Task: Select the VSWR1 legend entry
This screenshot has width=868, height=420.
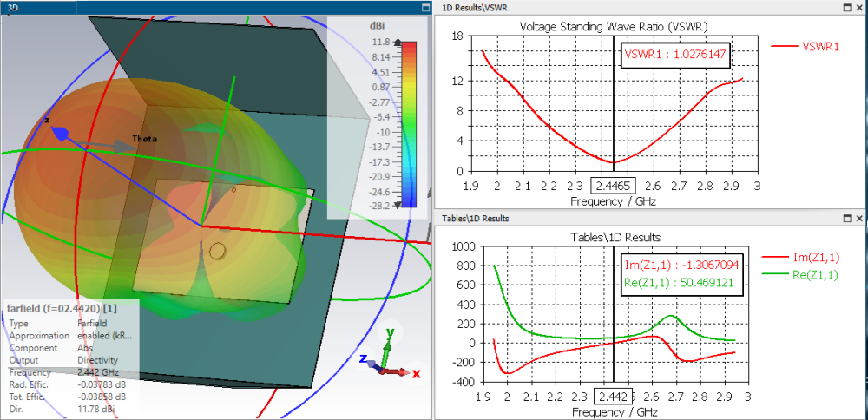Action: pyautogui.click(x=806, y=47)
